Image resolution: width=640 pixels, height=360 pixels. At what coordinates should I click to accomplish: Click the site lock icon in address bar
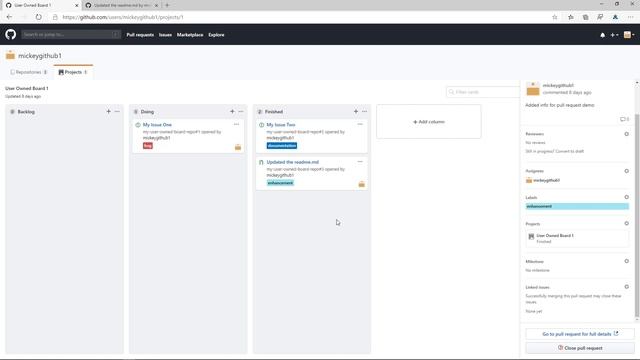tap(55, 17)
